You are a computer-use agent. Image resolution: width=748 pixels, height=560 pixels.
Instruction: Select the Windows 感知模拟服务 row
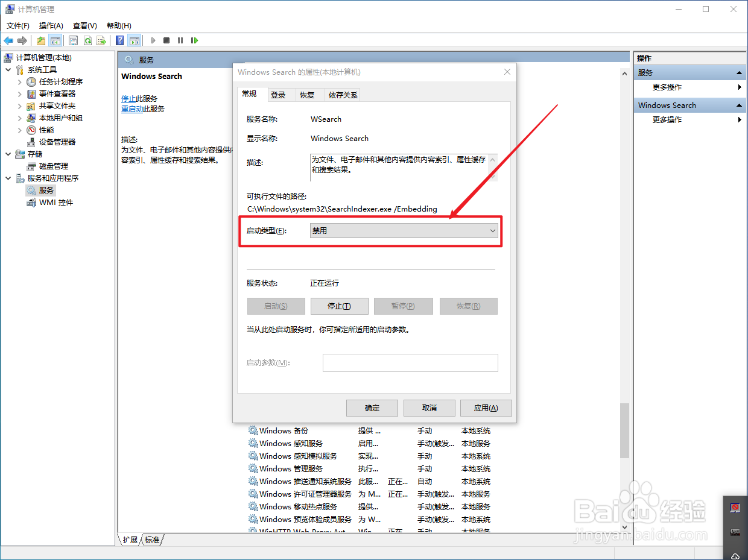pyautogui.click(x=369, y=456)
